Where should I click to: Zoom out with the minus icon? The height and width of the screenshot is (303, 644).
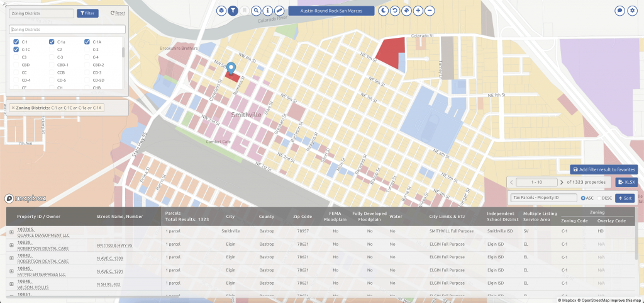[x=430, y=11]
